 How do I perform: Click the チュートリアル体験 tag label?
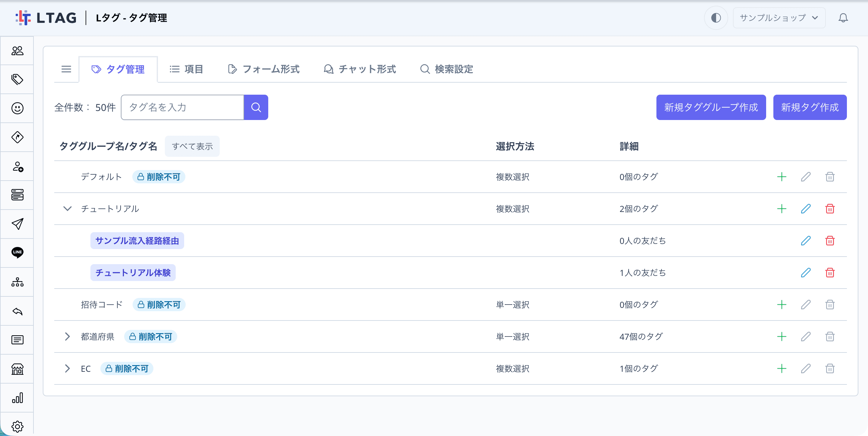133,273
